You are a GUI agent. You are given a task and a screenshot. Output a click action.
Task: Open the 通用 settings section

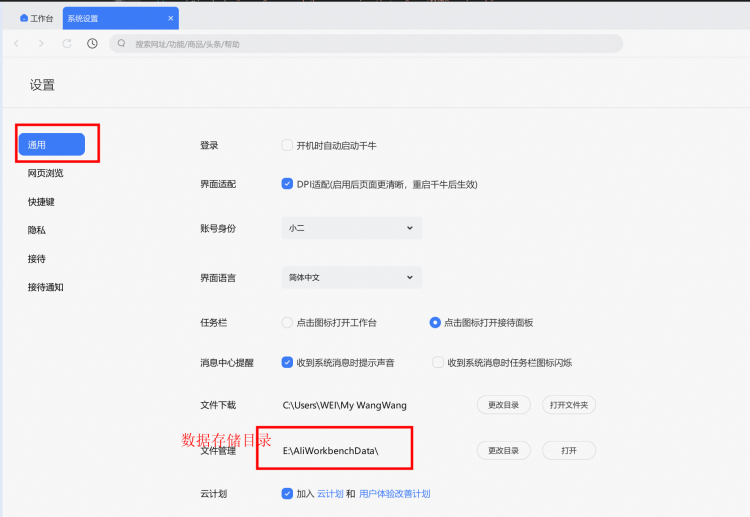pos(52,144)
